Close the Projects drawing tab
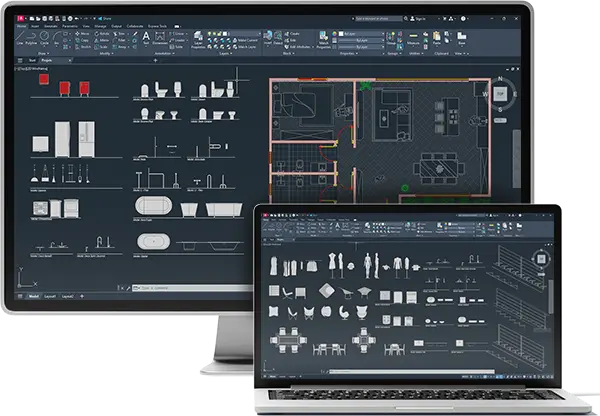Image resolution: width=600 pixels, height=416 pixels. tap(70, 60)
